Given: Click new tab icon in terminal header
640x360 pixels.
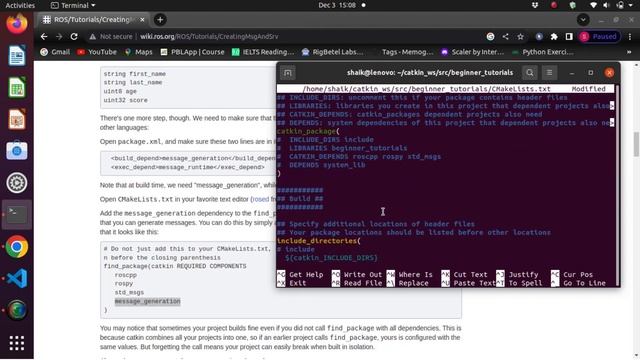Looking at the screenshot, I should pyautogui.click(x=288, y=73).
